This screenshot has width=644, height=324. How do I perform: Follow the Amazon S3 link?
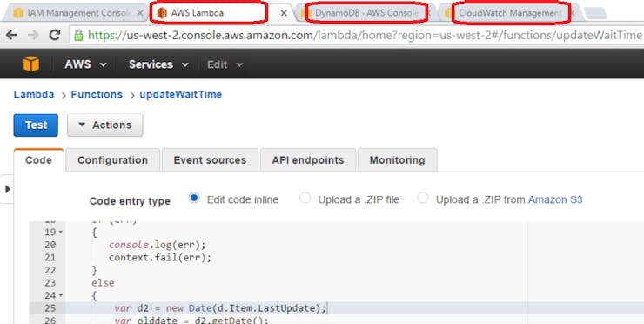(x=555, y=199)
